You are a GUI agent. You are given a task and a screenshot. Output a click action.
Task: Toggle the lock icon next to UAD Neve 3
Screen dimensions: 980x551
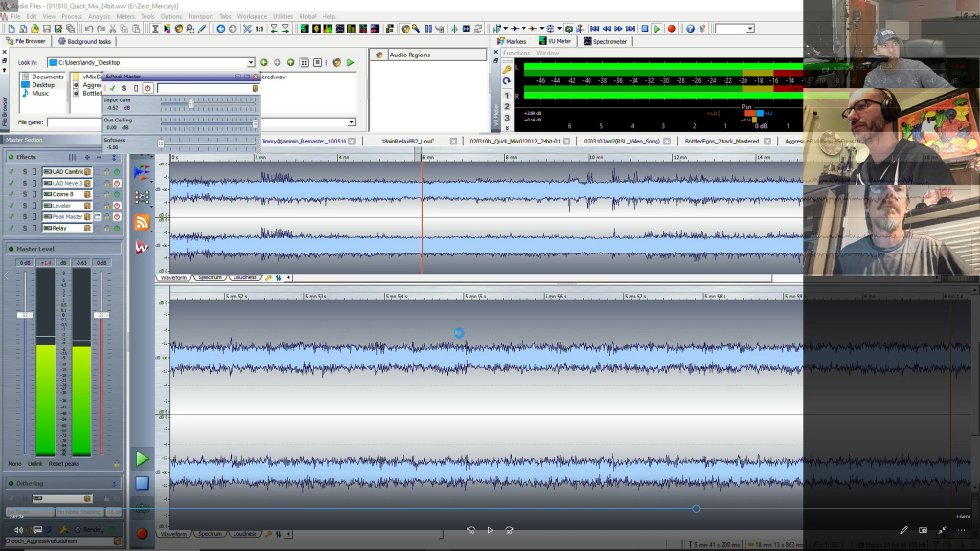coord(106,183)
